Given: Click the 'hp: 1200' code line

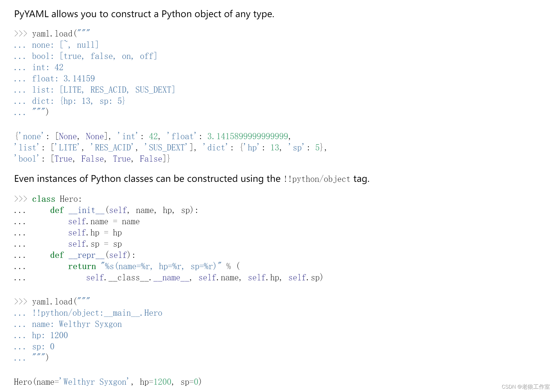Looking at the screenshot, I should click(50, 336).
